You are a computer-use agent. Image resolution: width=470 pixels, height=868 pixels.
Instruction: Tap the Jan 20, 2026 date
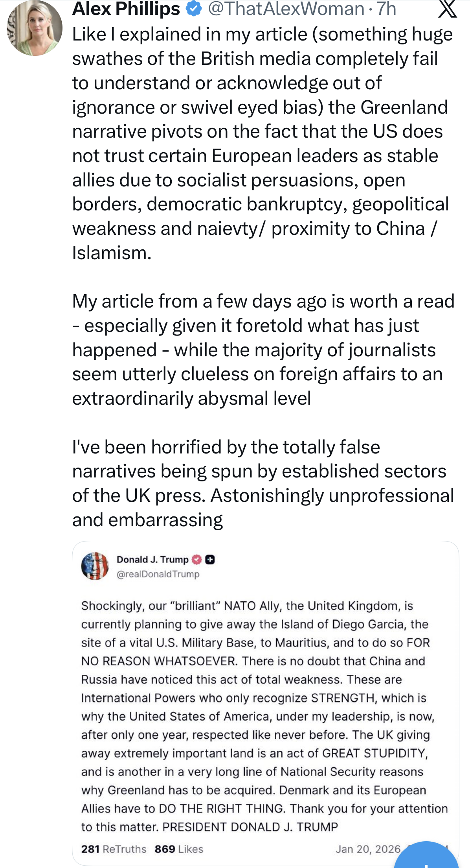(x=368, y=849)
